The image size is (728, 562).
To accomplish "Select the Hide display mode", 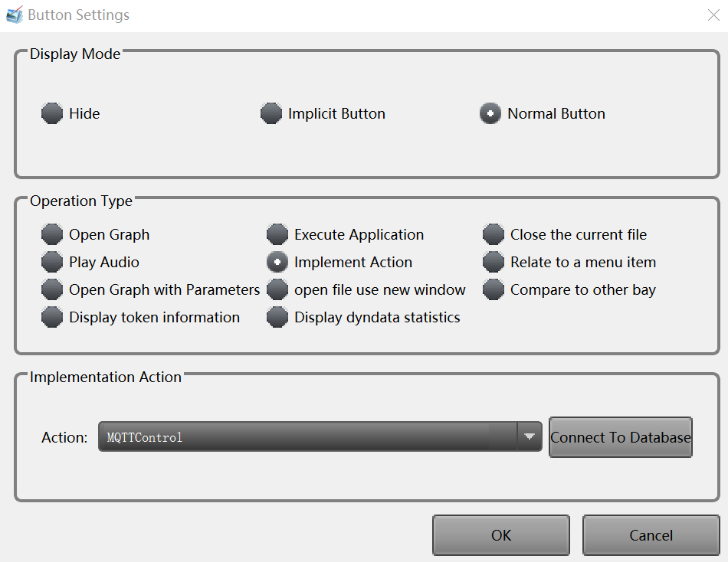I will tap(52, 114).
